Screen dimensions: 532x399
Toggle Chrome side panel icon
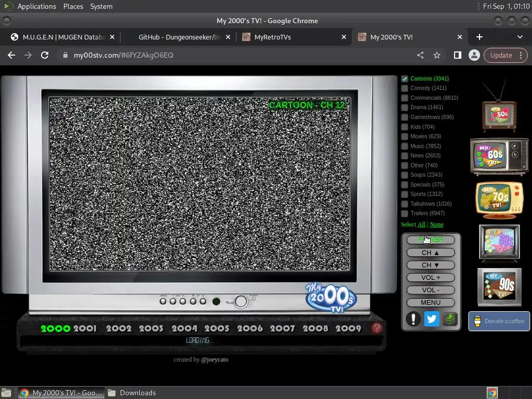click(457, 55)
